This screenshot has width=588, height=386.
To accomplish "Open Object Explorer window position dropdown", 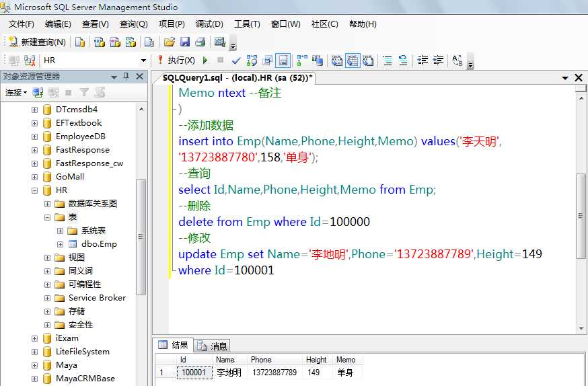I will tap(114, 77).
